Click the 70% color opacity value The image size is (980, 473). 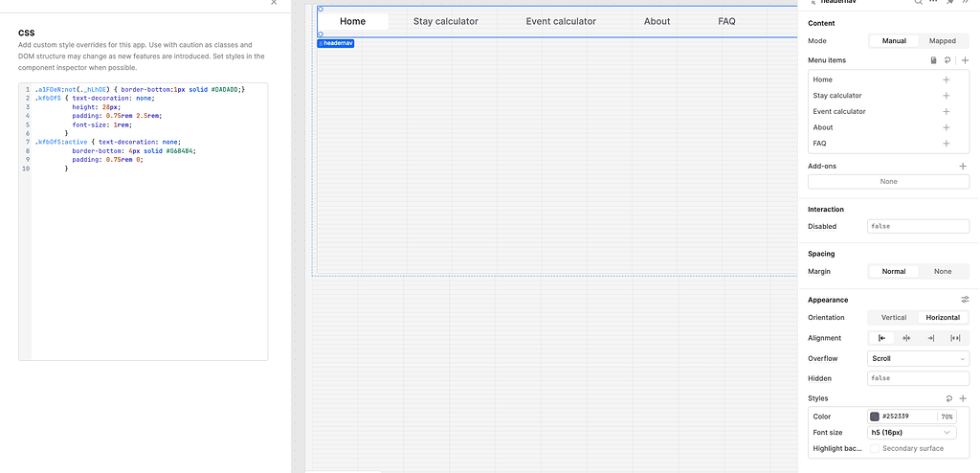[x=947, y=417]
